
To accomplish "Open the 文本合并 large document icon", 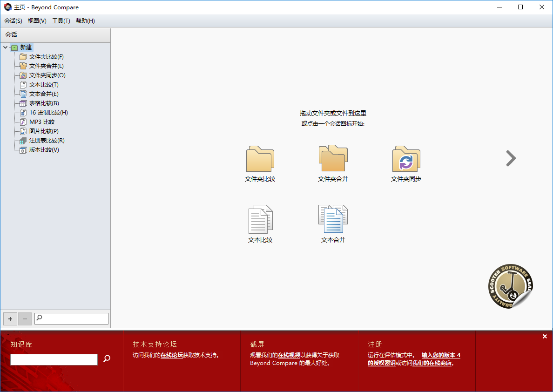I will tap(333, 219).
